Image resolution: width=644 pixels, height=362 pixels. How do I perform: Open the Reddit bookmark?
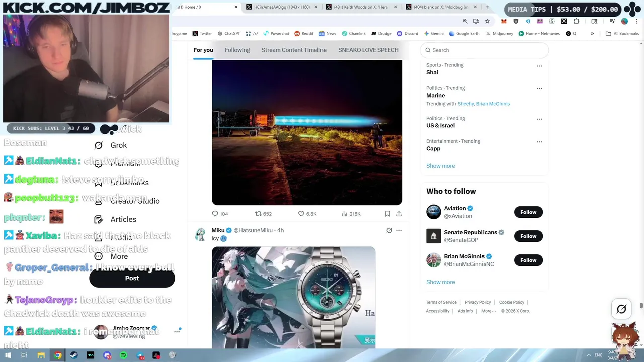304,34
